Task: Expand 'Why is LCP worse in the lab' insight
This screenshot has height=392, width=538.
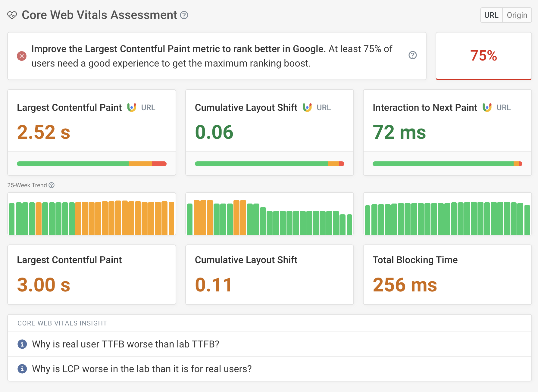Action: 142,369
